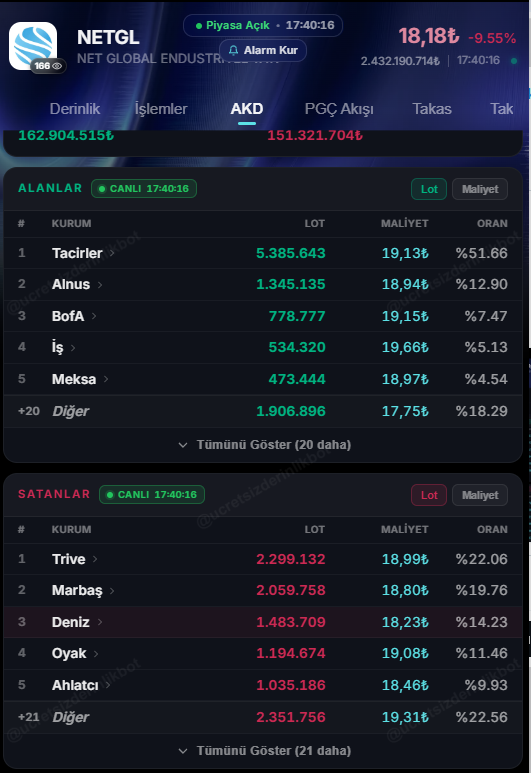Click Trive institution name
Image resolution: width=531 pixels, height=773 pixels.
[x=69, y=559]
